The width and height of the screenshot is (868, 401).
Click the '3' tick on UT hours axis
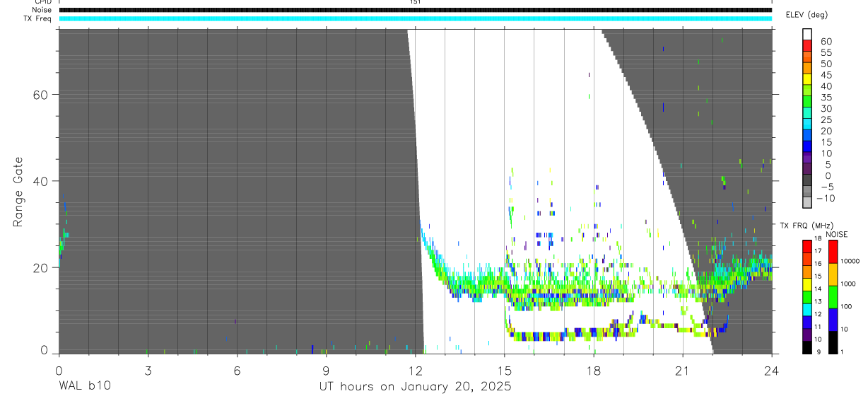(x=148, y=370)
